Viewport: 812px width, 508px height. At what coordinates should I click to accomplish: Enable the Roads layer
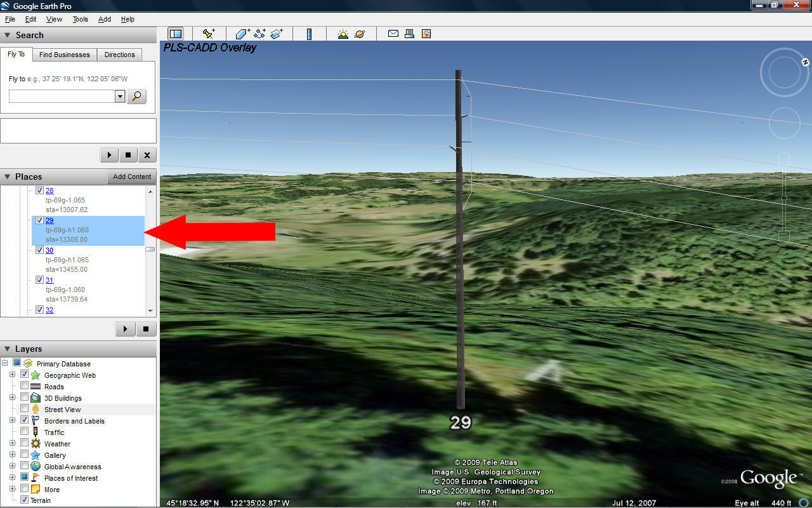click(x=25, y=386)
